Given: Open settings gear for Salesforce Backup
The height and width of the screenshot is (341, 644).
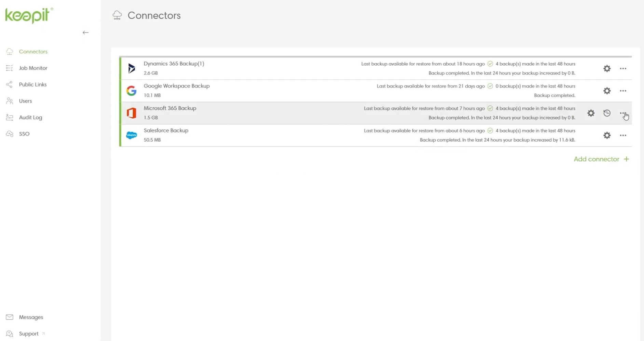Looking at the screenshot, I should (607, 135).
